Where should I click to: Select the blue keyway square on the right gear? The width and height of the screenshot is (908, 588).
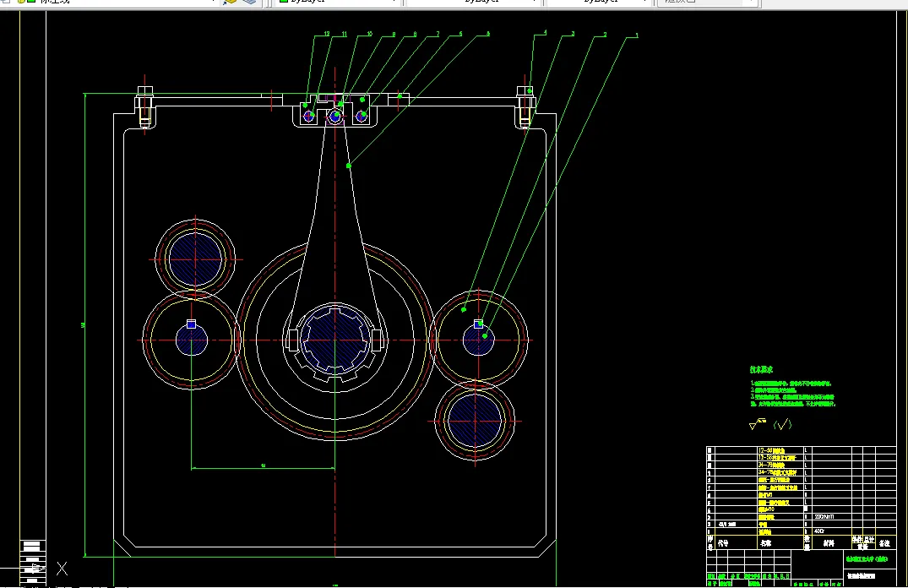pyautogui.click(x=478, y=324)
